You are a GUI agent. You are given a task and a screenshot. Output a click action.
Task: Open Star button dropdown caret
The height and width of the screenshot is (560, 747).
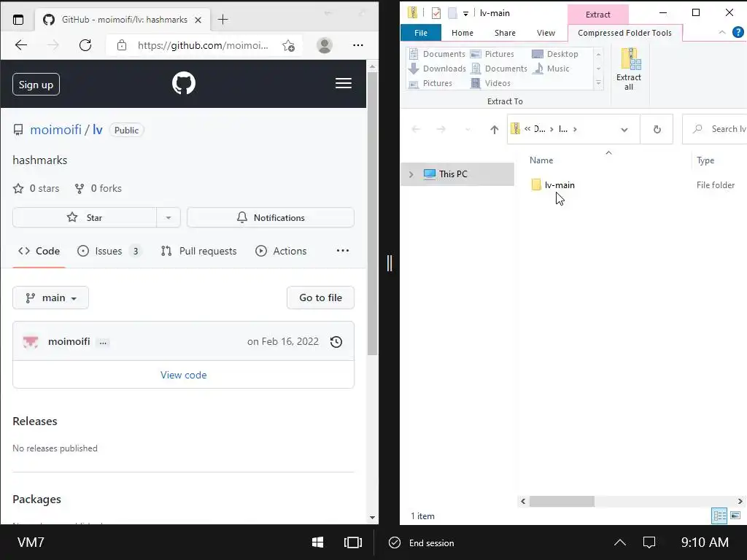[x=169, y=217]
